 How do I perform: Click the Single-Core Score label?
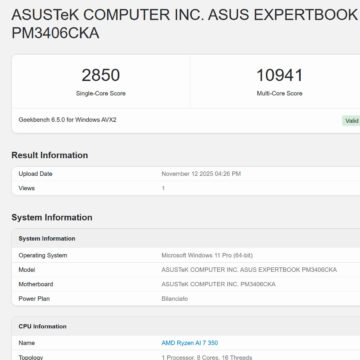point(101,93)
